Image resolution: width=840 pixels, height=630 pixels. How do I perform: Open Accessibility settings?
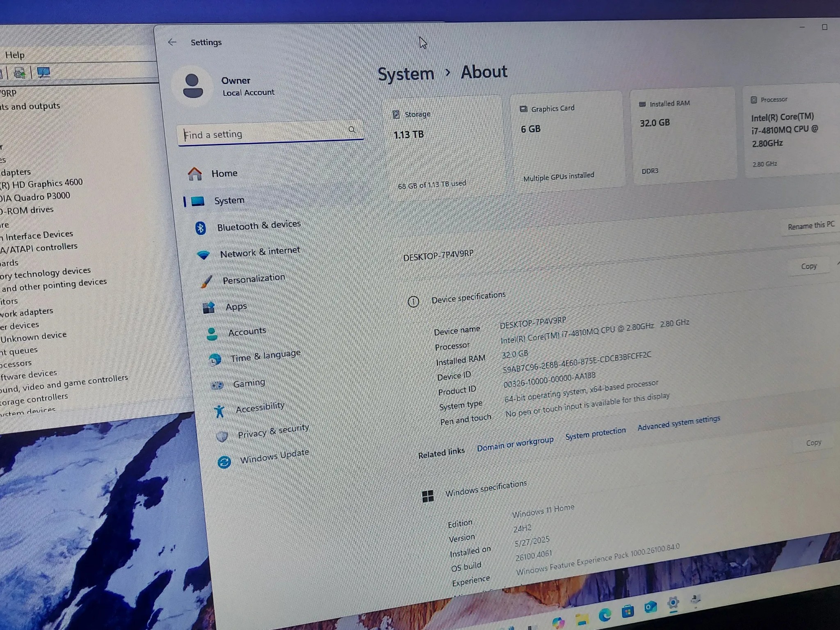tap(260, 408)
